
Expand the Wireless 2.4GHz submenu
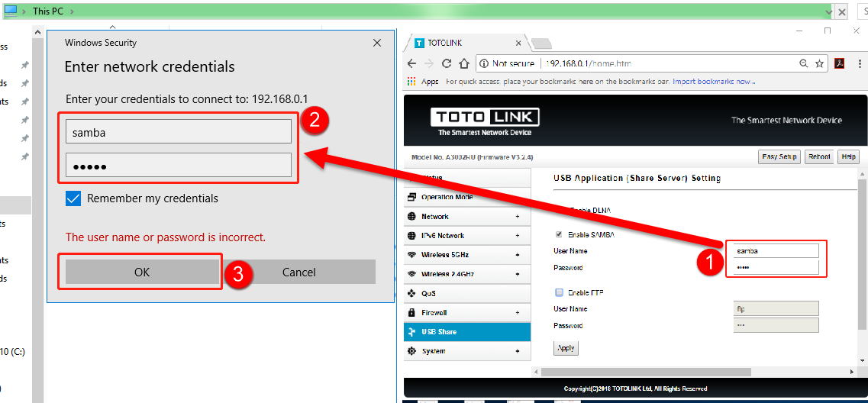(x=518, y=274)
